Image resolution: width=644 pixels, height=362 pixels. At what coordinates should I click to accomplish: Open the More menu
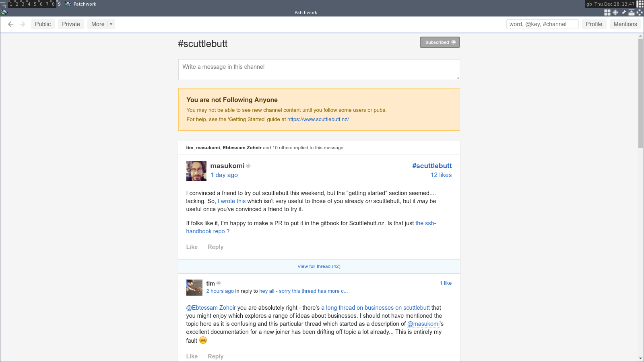tap(97, 24)
